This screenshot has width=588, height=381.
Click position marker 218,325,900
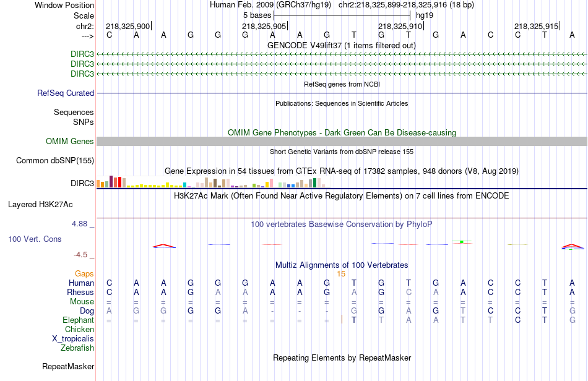(x=128, y=26)
